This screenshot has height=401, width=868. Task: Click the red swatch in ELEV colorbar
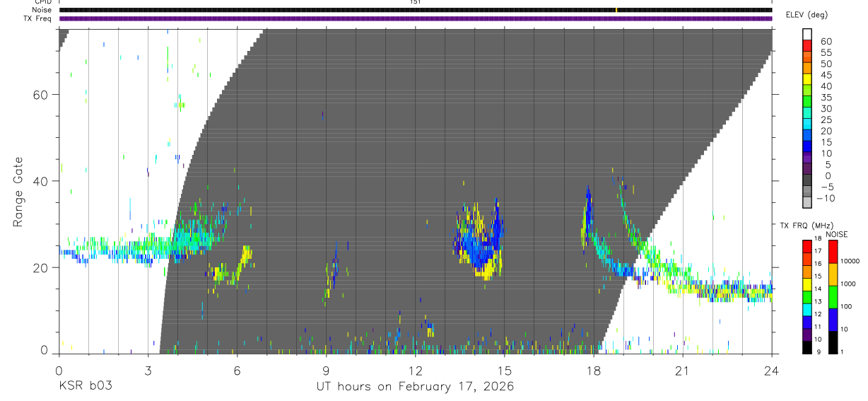pos(807,46)
